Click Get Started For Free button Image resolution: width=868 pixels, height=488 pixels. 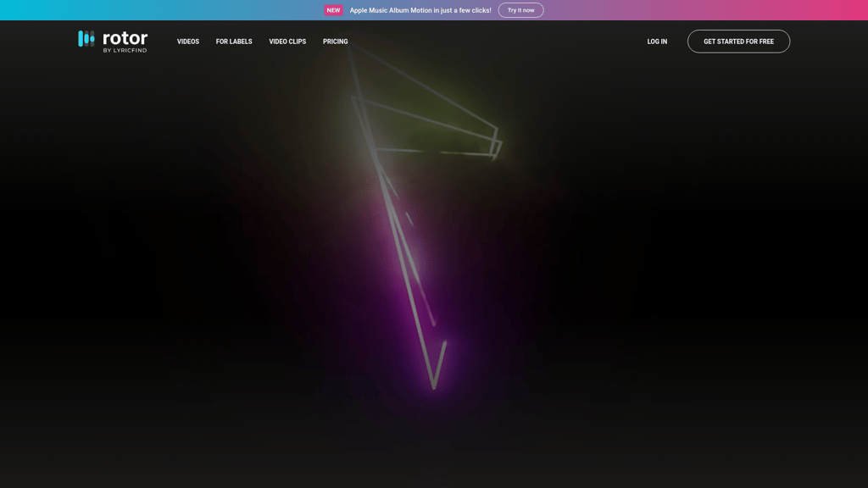(x=738, y=42)
